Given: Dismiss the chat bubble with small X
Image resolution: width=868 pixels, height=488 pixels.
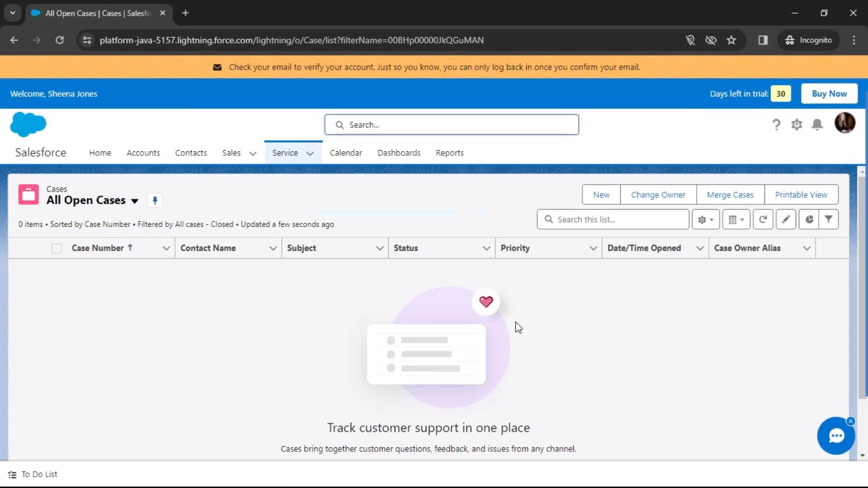Looking at the screenshot, I should point(851,421).
